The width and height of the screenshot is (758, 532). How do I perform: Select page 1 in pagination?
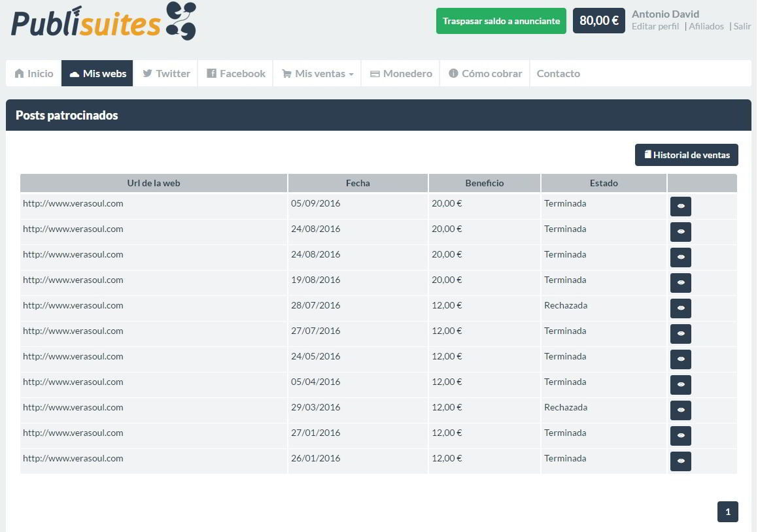(x=727, y=512)
